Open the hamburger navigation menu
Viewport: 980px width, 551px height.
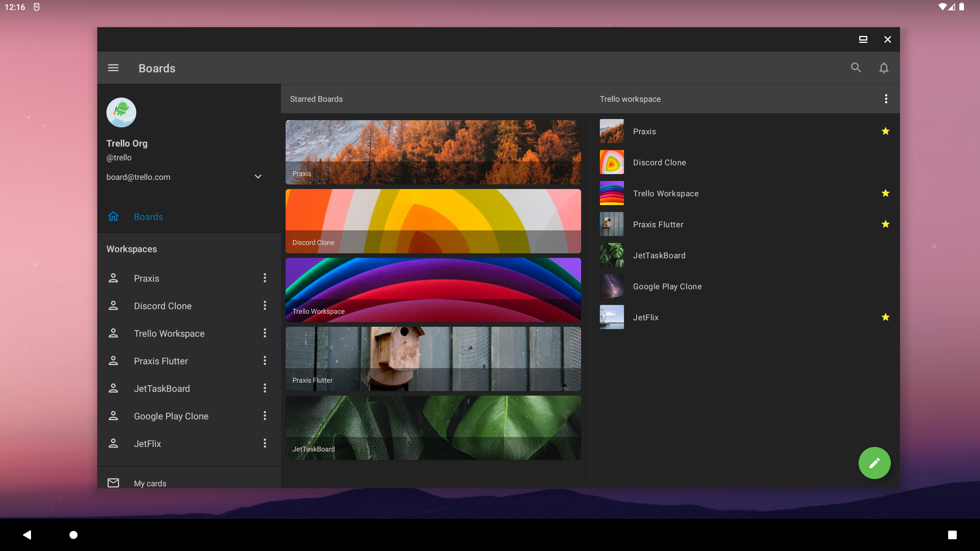113,68
